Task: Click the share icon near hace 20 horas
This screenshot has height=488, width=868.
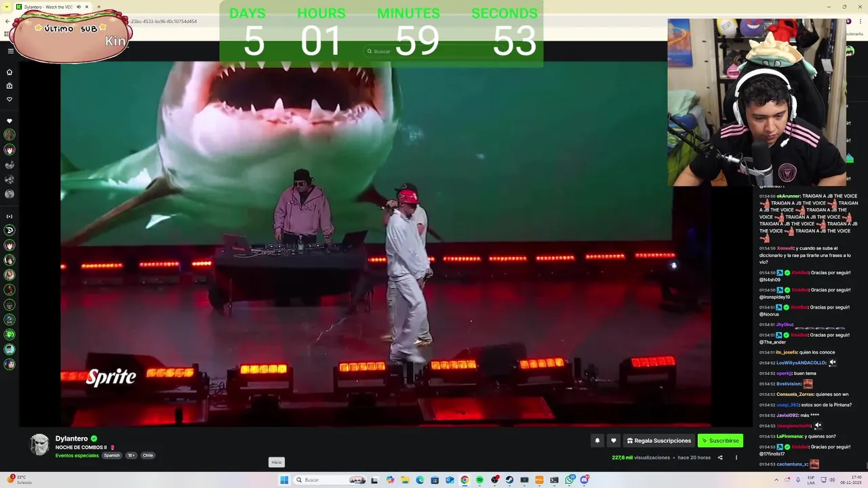Action: pyautogui.click(x=720, y=457)
